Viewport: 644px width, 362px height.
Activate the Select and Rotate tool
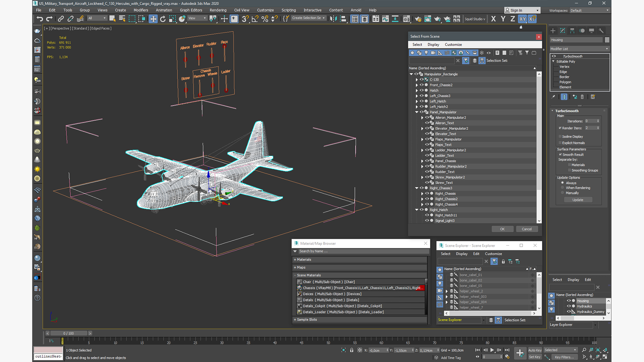coord(163,19)
